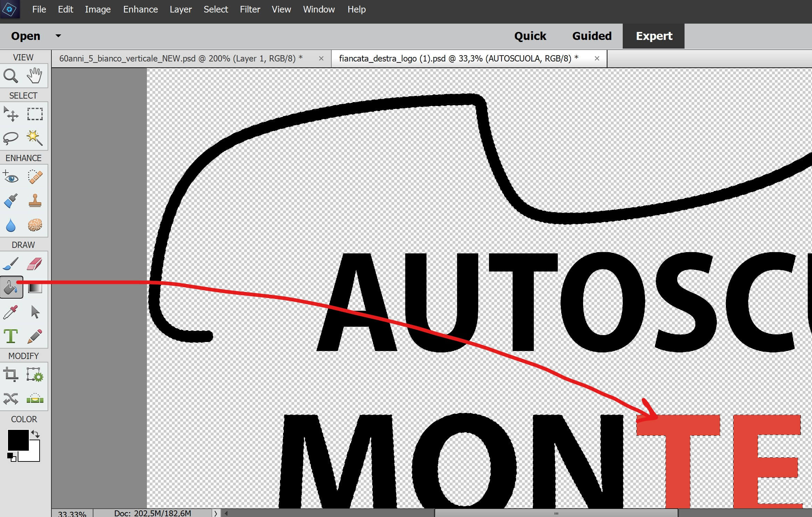
Task: Choose the Rectangular Marquee tool
Action: click(35, 114)
